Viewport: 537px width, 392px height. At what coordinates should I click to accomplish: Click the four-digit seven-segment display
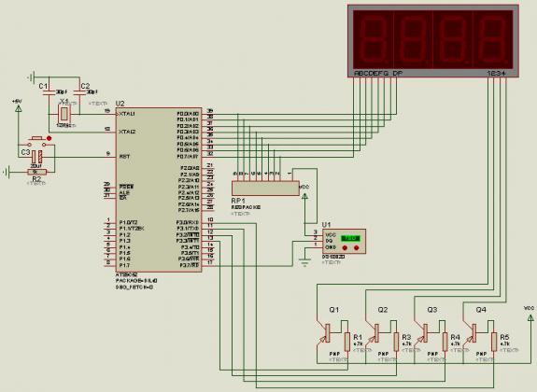point(433,41)
